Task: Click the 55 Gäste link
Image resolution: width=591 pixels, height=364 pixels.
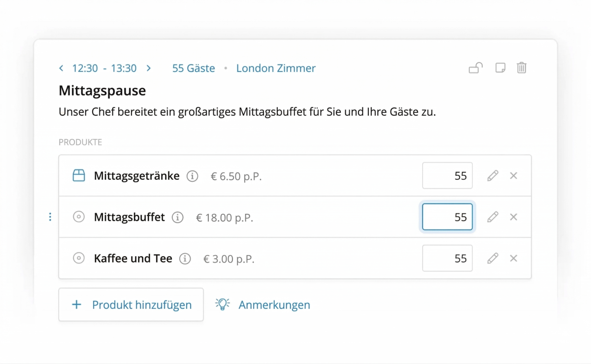Action: [194, 68]
